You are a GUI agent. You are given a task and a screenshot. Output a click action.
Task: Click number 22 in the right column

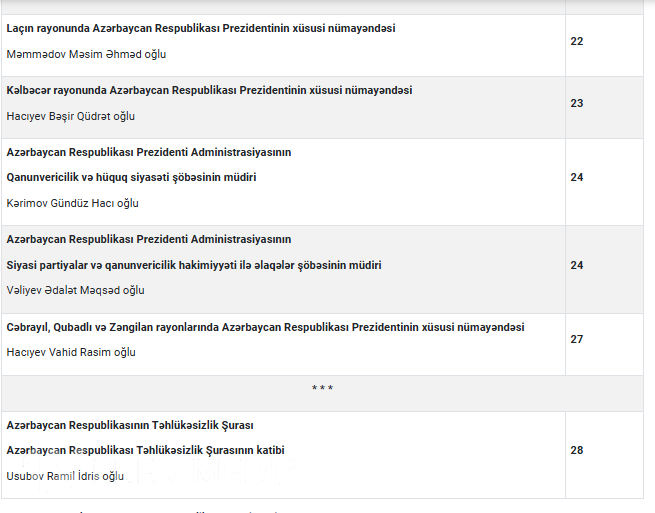point(577,41)
